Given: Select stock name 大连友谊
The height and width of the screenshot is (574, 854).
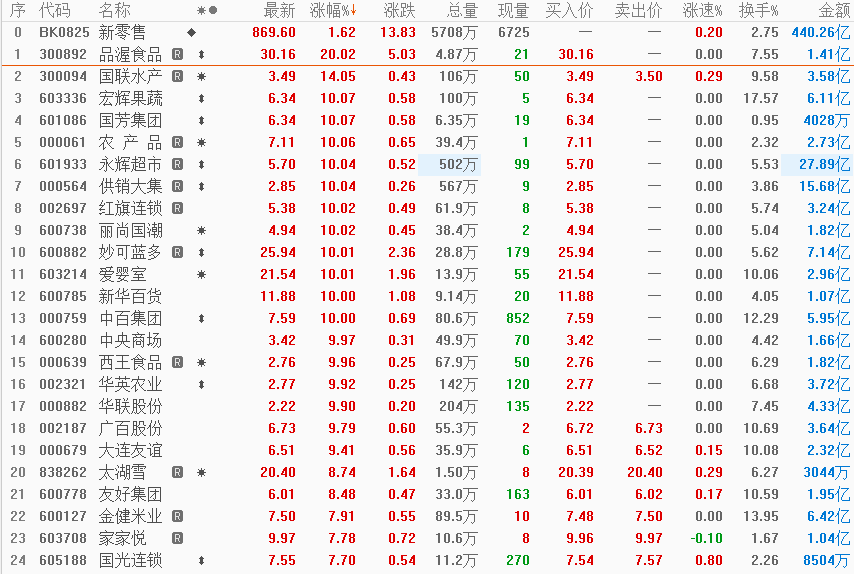Looking at the screenshot, I should coord(130,450).
